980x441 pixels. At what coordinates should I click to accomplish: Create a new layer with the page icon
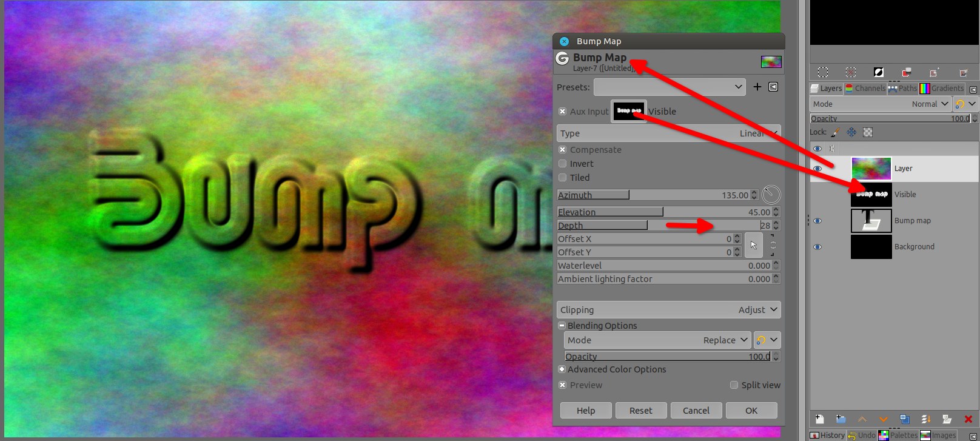point(819,419)
